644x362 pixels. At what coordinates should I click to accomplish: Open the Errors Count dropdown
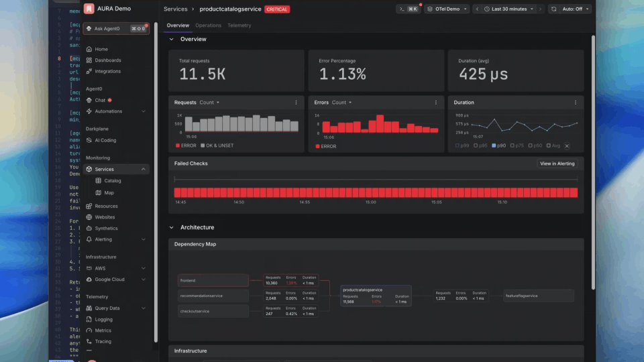(341, 103)
